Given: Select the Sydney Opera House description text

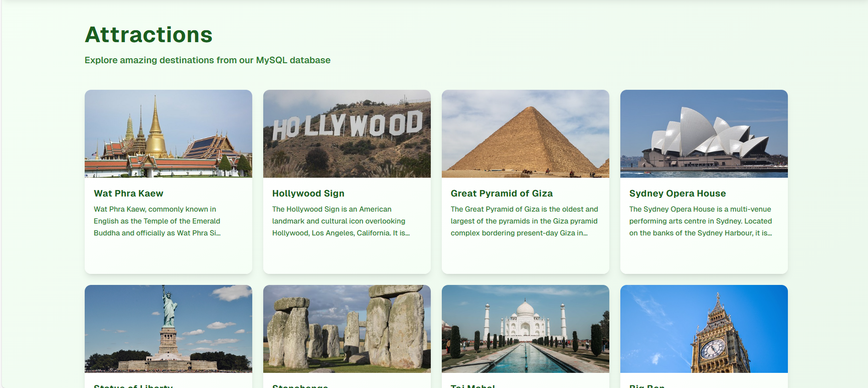Looking at the screenshot, I should pyautogui.click(x=700, y=221).
